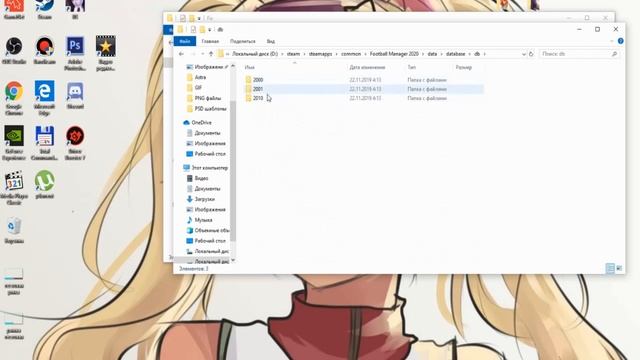Click 'steamapps' in the address path

coord(320,54)
